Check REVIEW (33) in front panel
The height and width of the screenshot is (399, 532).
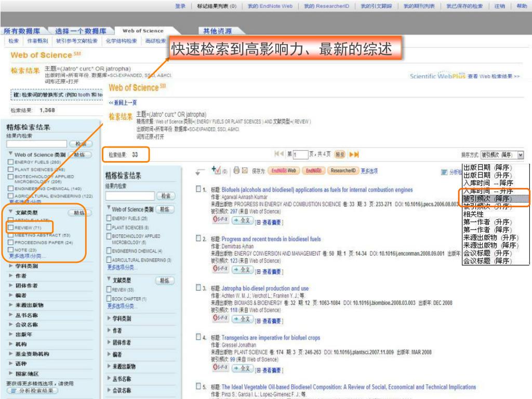point(109,289)
